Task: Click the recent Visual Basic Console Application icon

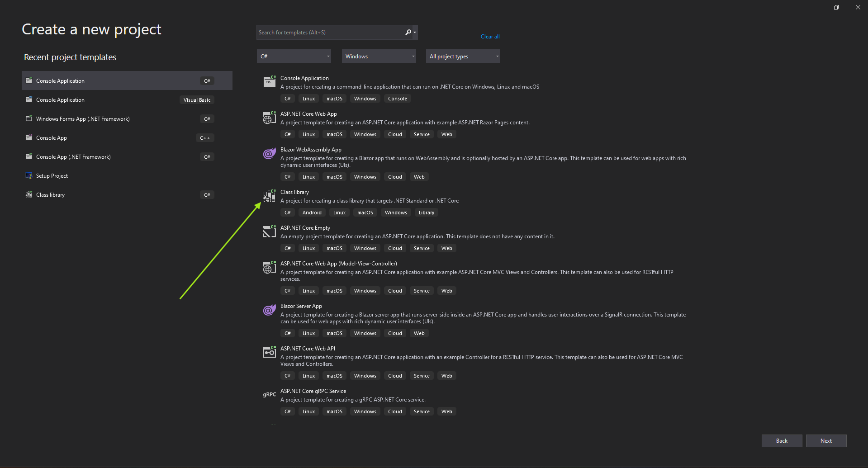Action: [29, 99]
